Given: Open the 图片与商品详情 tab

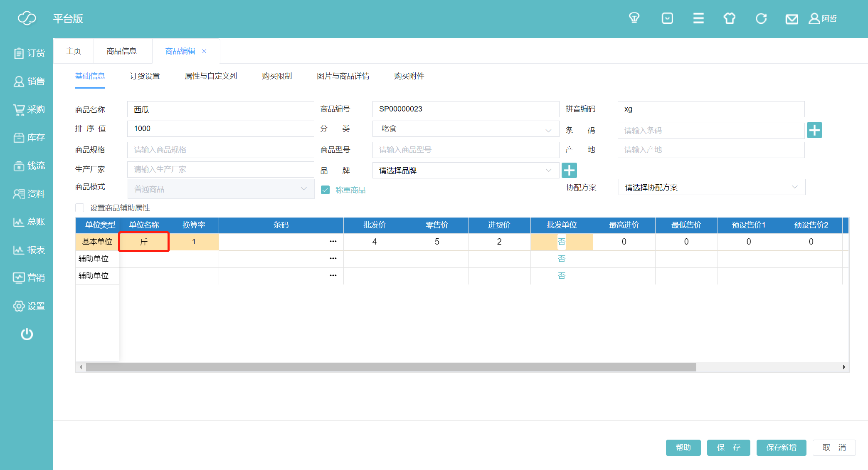Looking at the screenshot, I should coord(343,76).
